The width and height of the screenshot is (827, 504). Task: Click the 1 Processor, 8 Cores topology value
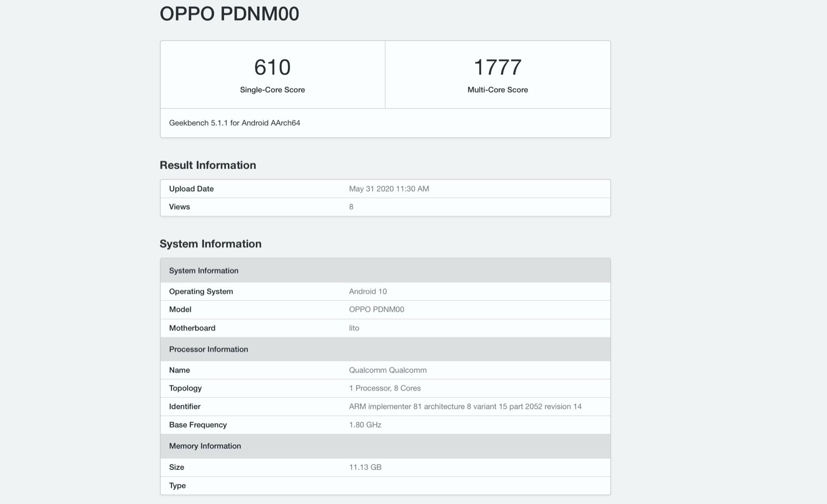(385, 388)
